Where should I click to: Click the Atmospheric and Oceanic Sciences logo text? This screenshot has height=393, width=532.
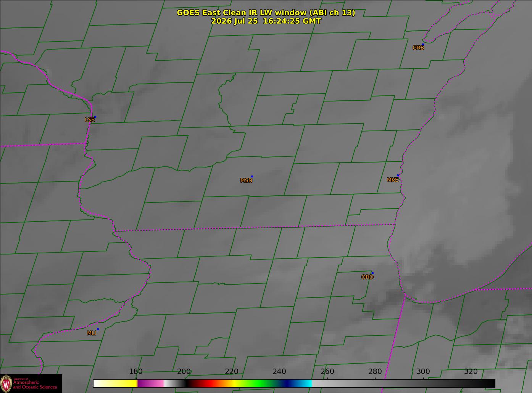click(x=35, y=384)
